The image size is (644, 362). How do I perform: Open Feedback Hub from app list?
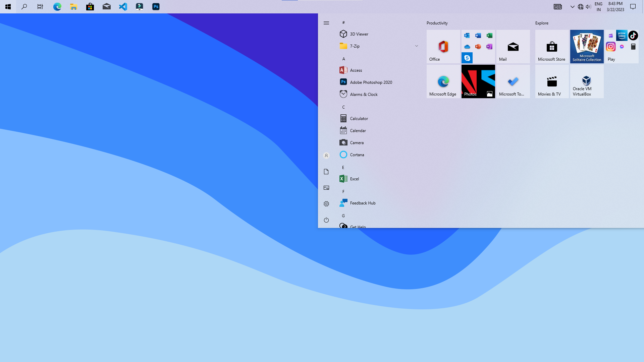point(362,203)
